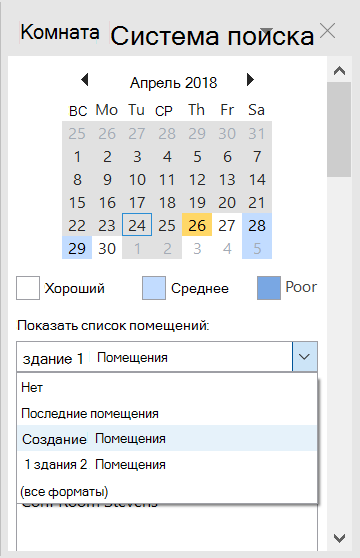Select 'Нет' from the room list
Image resolution: width=360 pixels, height=558 pixels.
(167, 387)
